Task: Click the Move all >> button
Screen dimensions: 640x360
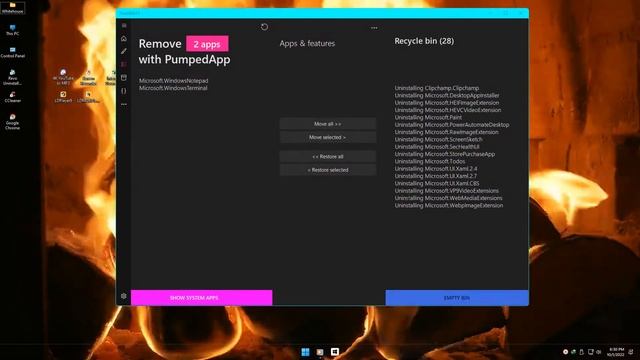Action: [x=328, y=124]
